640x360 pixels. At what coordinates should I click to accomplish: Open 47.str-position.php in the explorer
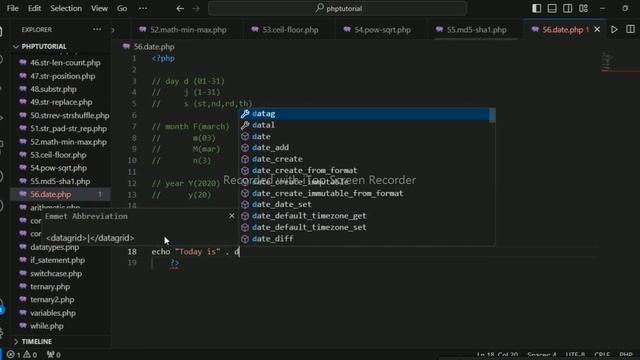[62, 76]
